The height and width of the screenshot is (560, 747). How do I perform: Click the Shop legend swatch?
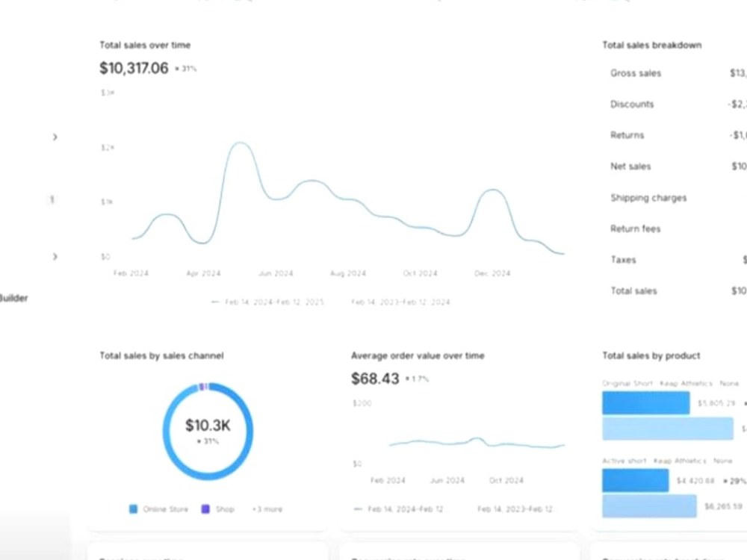(205, 509)
